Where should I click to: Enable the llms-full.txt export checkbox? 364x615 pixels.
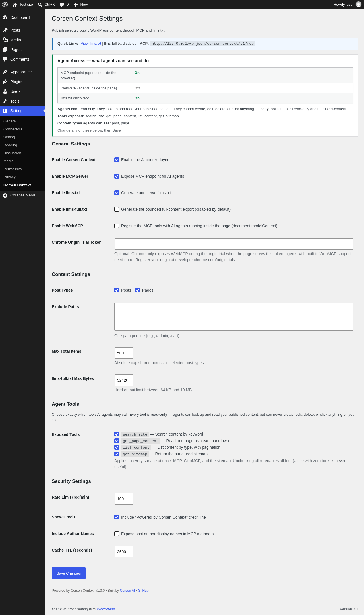point(117,209)
